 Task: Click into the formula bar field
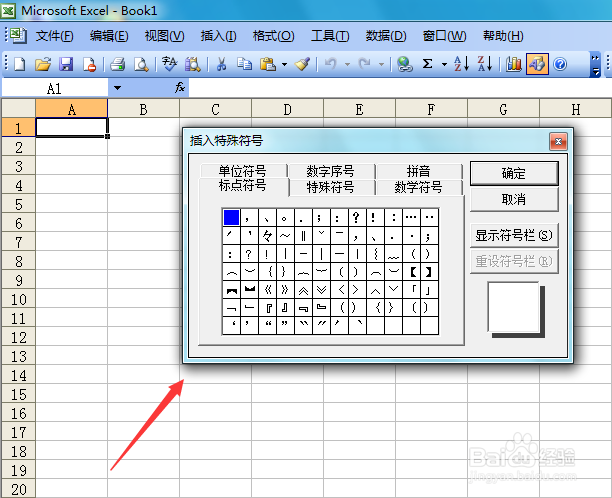[400, 88]
